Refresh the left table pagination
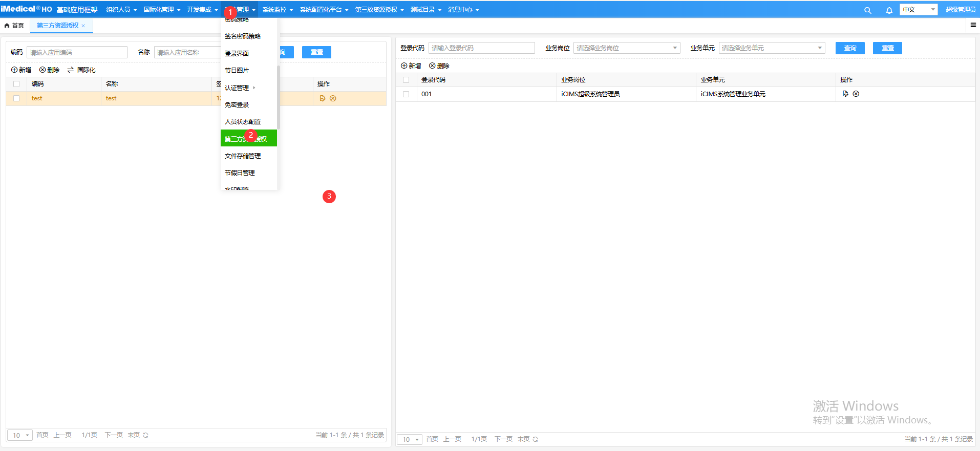Viewport: 980px width, 451px height. point(145,435)
